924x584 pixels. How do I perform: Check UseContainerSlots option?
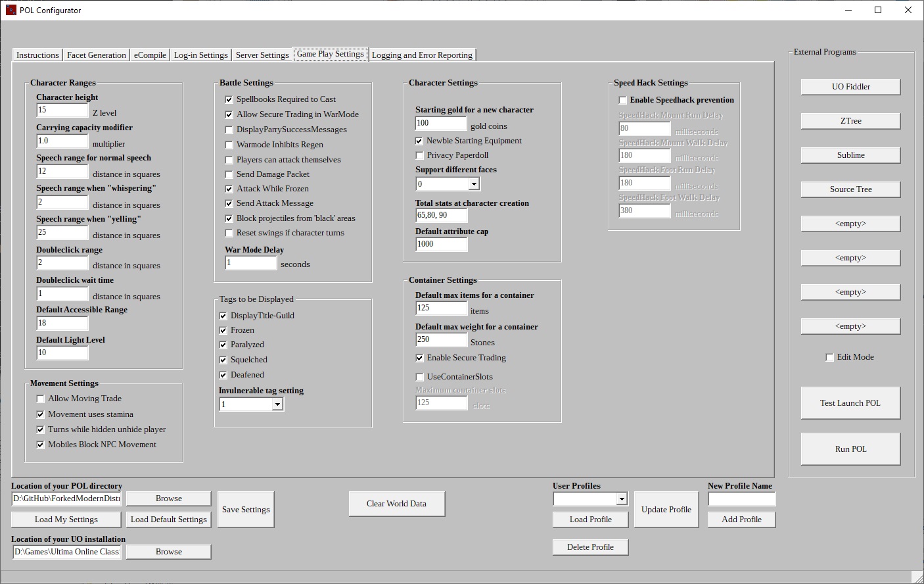[x=419, y=377]
